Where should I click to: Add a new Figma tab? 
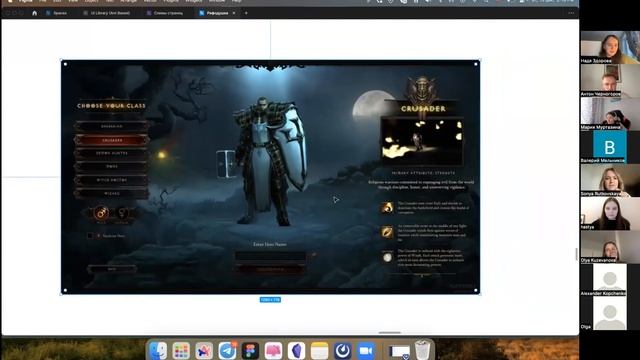246,13
